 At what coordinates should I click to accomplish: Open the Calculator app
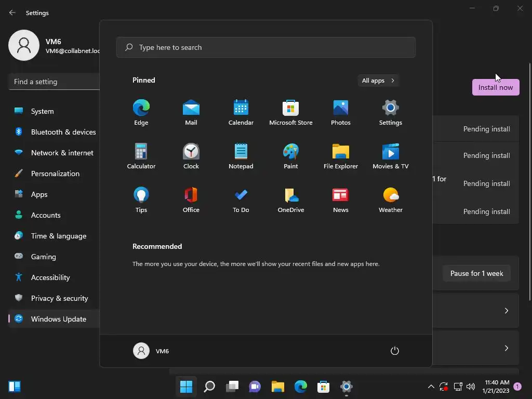[x=141, y=156]
